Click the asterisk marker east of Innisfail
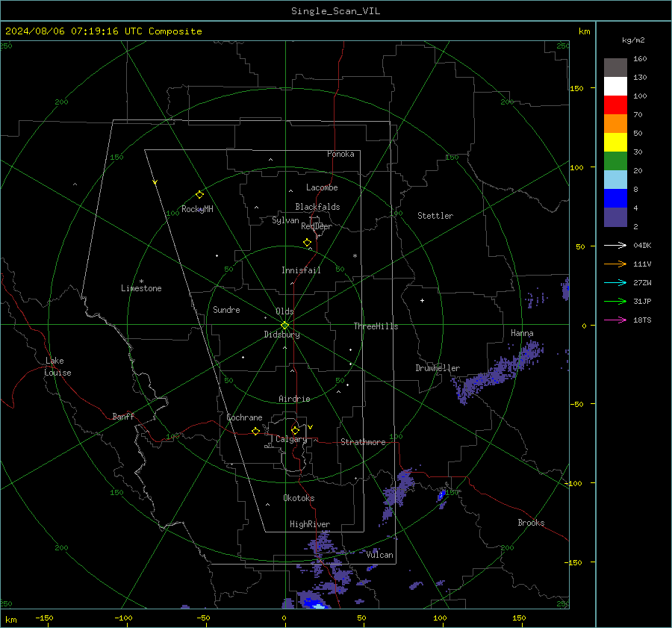 point(355,256)
